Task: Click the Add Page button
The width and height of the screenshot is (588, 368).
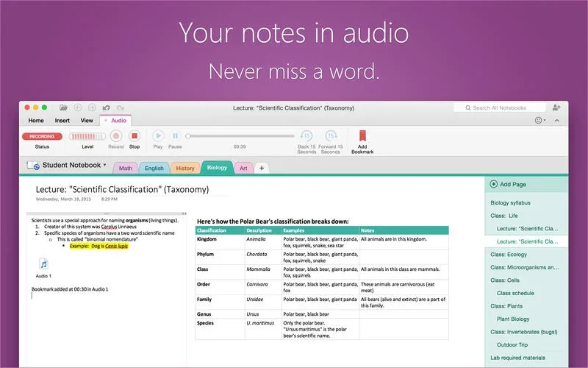Action: [508, 185]
